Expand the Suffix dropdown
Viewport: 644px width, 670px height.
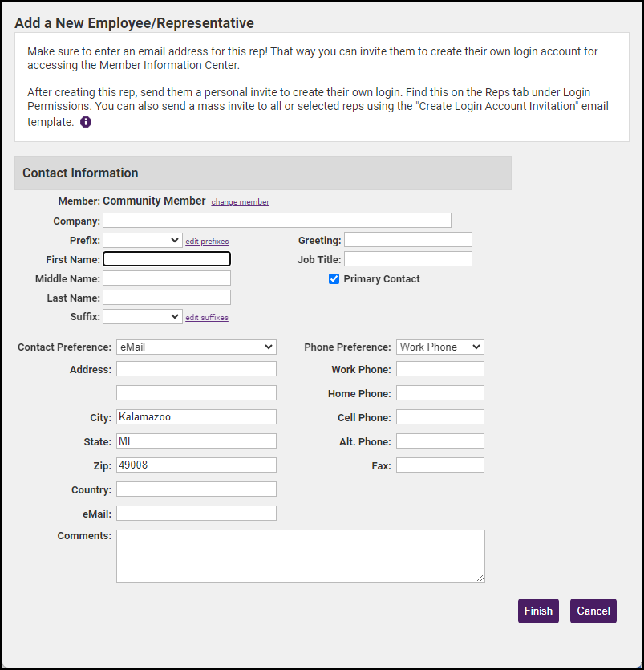143,317
